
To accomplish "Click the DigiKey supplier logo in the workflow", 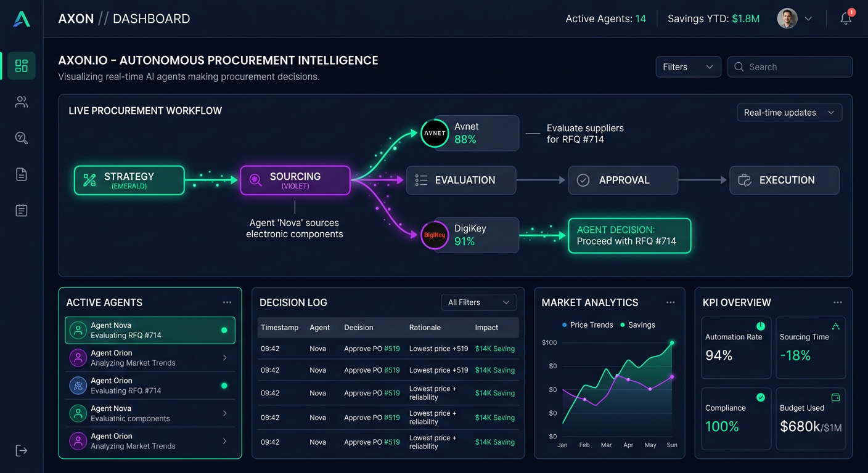I will (435, 235).
